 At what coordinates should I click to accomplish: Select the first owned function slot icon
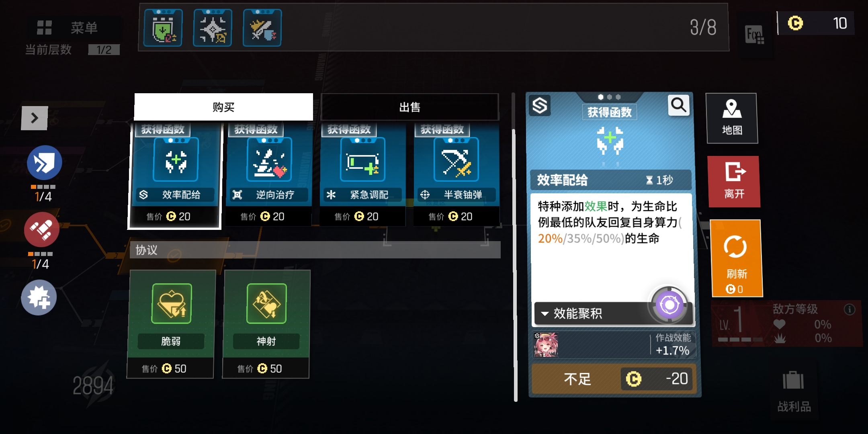(163, 28)
